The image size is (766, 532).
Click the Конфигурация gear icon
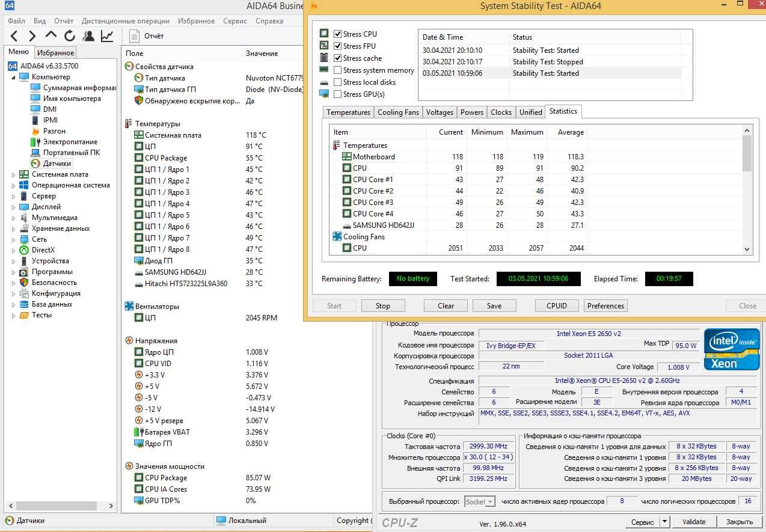24,293
